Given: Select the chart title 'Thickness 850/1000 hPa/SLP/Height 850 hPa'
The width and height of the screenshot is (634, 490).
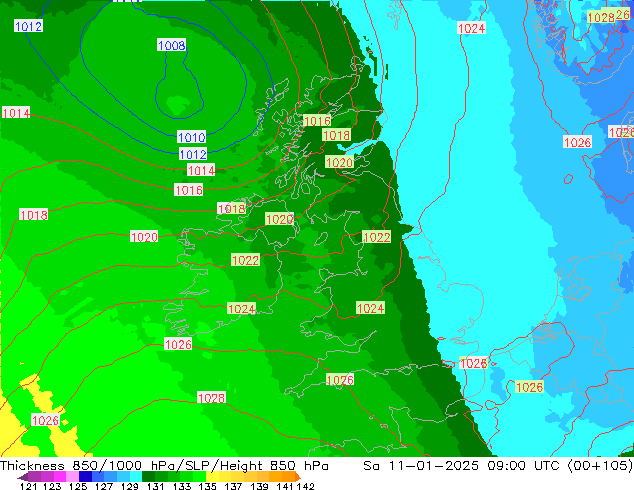Looking at the screenshot, I should [164, 466].
